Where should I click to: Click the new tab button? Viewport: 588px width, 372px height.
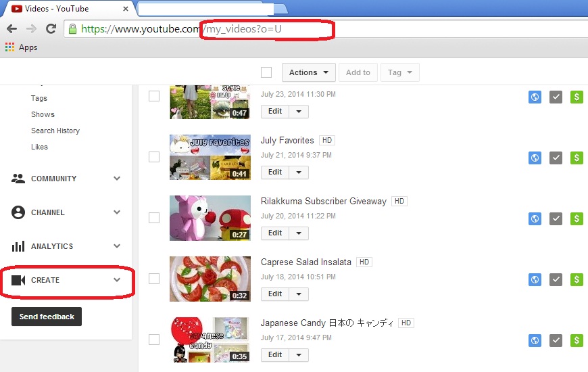(280, 9)
